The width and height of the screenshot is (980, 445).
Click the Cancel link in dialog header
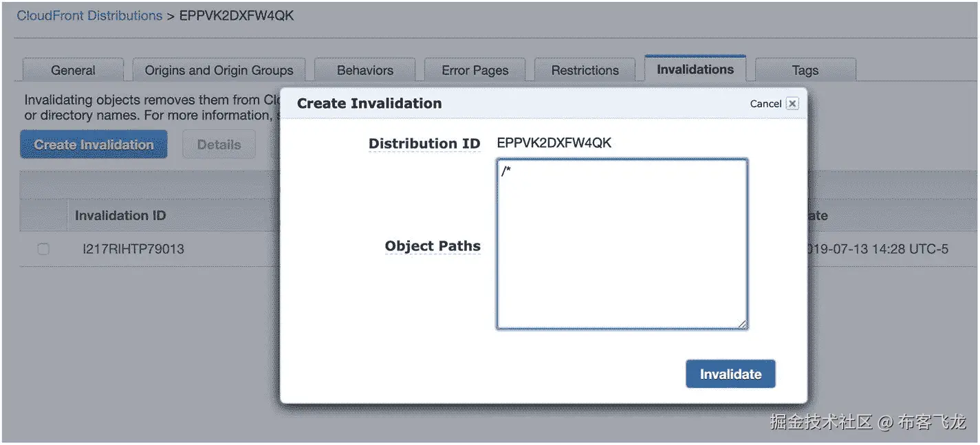click(765, 104)
